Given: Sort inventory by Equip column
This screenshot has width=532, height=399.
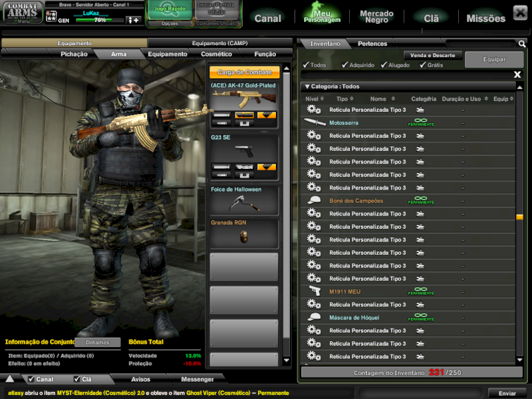Looking at the screenshot, I should point(503,98).
